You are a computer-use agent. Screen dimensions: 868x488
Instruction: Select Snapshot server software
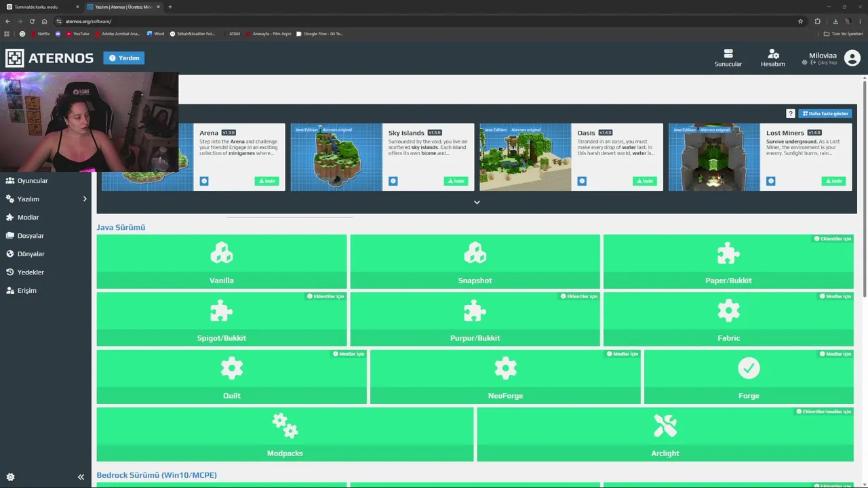point(475,262)
